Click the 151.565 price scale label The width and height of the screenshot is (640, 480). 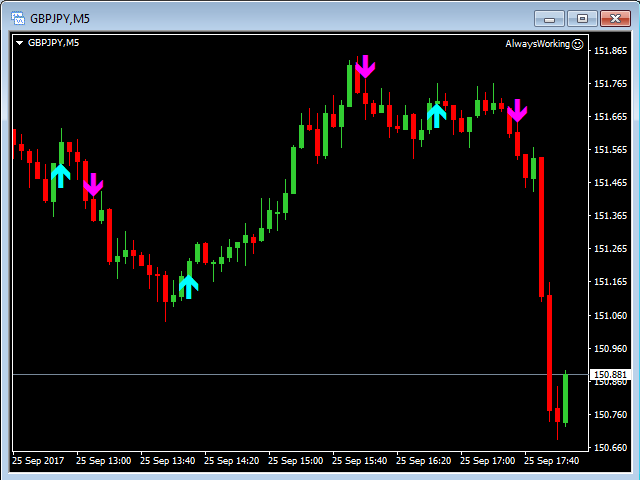(x=610, y=150)
